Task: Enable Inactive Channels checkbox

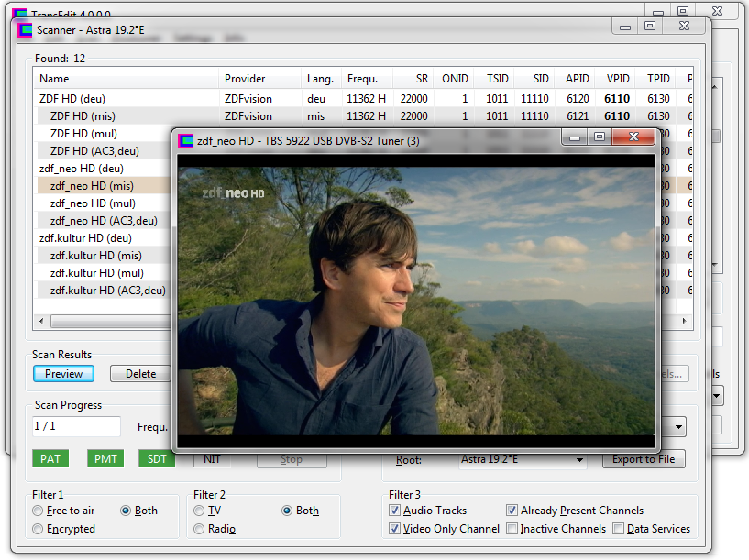Action: click(x=512, y=529)
